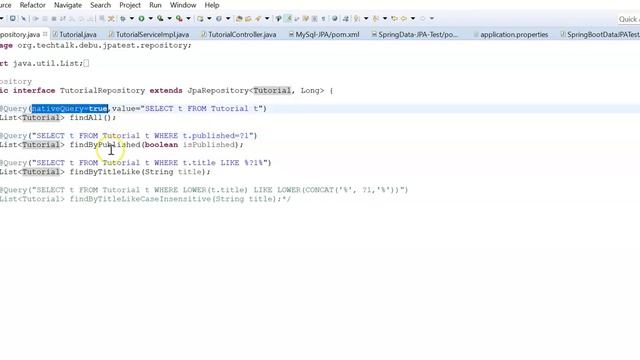Click the highlighted nativeQuery=true text
640x360 pixels.
click(70, 109)
